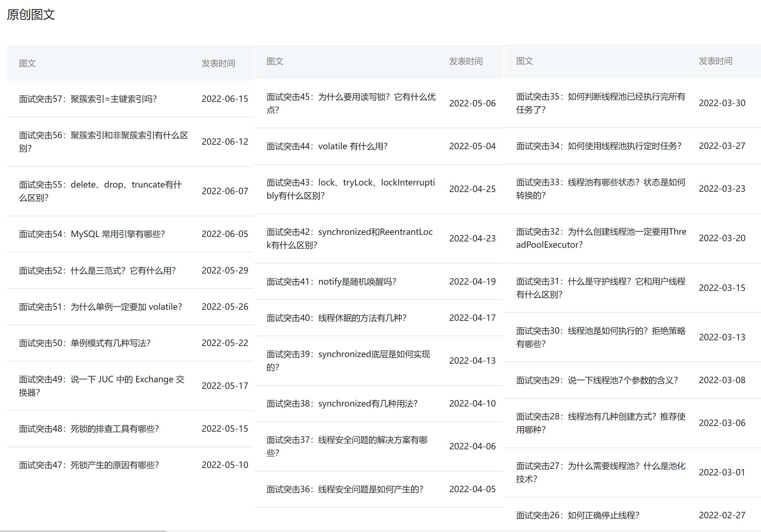Select the date 2022-04-17
Image resolution: width=761 pixels, height=532 pixels.
[472, 318]
